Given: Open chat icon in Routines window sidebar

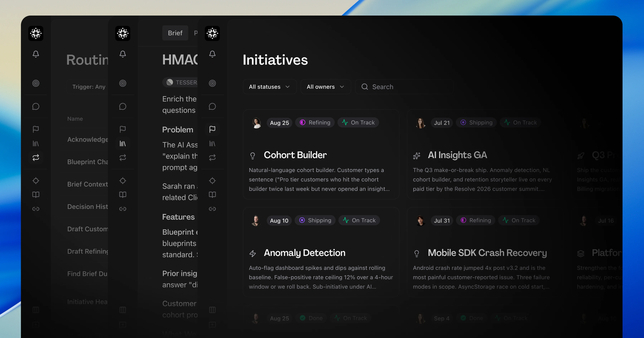Looking at the screenshot, I should point(36,107).
